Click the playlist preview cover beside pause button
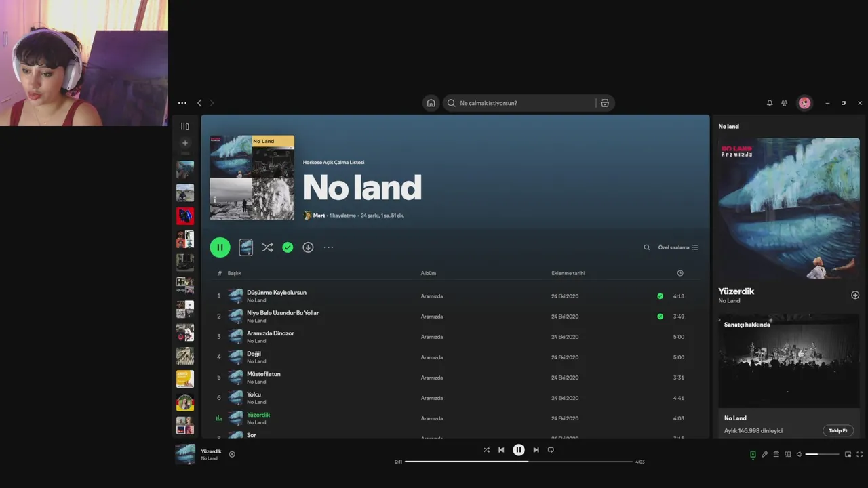 246,247
